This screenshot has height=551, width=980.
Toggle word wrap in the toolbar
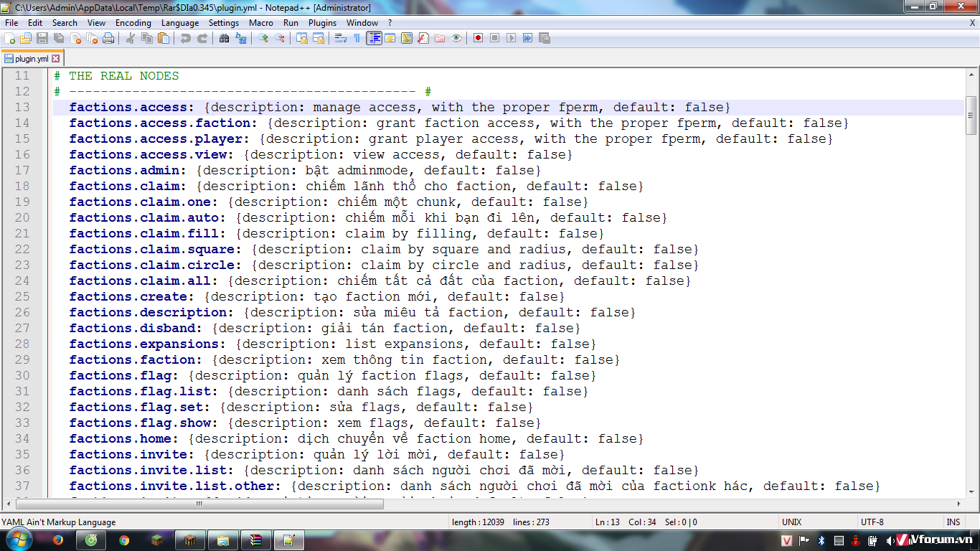point(341,38)
